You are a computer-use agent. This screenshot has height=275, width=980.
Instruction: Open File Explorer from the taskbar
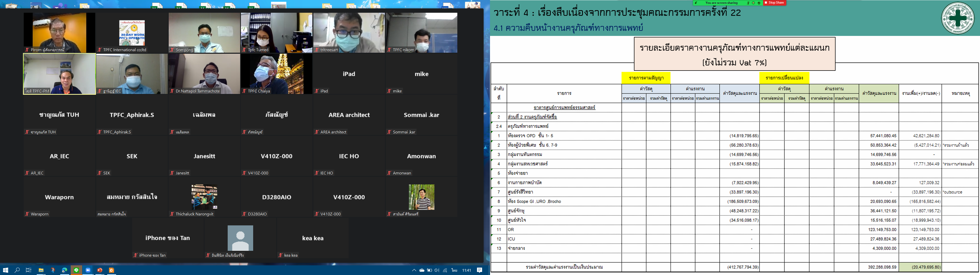click(x=41, y=270)
